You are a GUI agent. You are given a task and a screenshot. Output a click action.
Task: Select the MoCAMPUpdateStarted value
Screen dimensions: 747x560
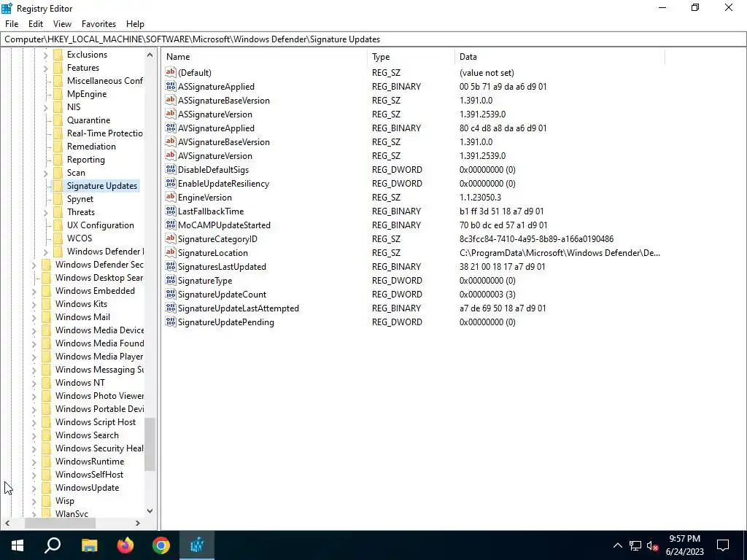(224, 225)
